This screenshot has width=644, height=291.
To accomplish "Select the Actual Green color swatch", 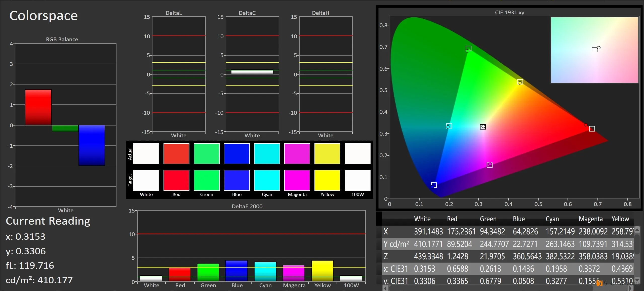I will coord(207,154).
